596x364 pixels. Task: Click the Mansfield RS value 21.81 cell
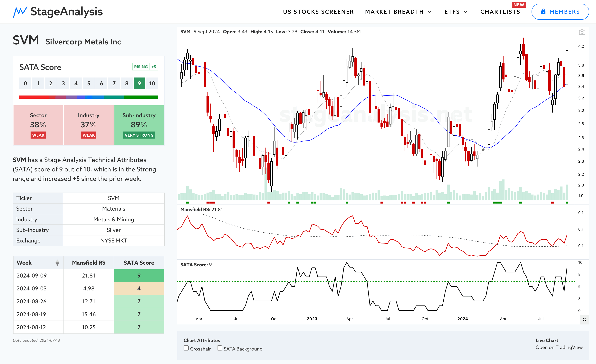(x=89, y=276)
